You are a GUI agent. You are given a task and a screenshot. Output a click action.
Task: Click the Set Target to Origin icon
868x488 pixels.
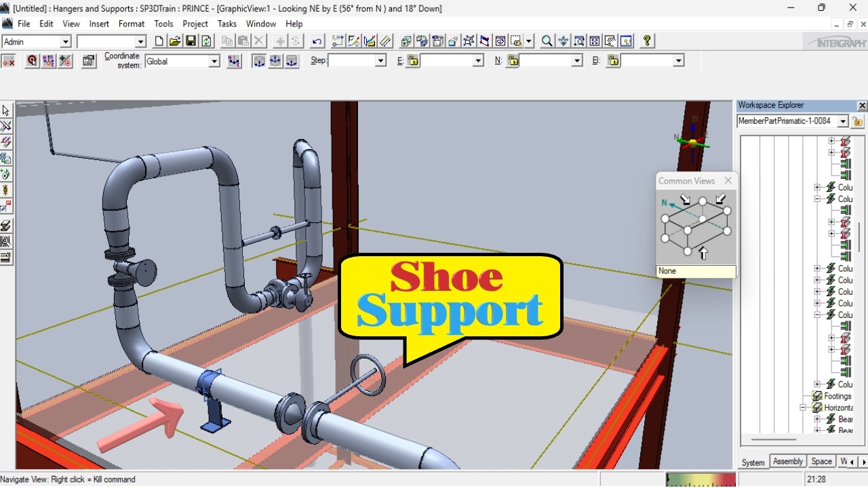tap(65, 61)
